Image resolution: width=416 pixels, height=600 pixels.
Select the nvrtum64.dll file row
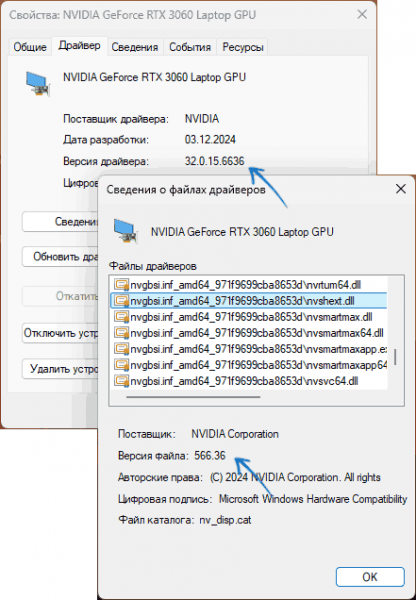248,285
